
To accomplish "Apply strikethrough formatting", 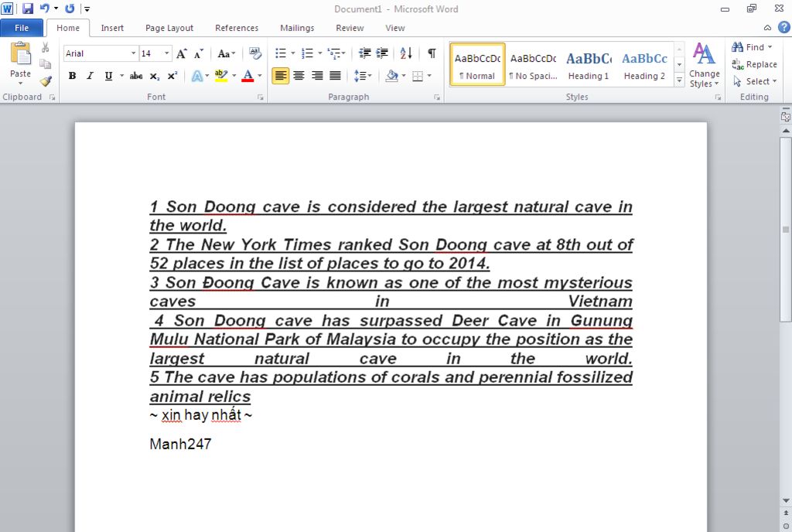I will coord(136,76).
